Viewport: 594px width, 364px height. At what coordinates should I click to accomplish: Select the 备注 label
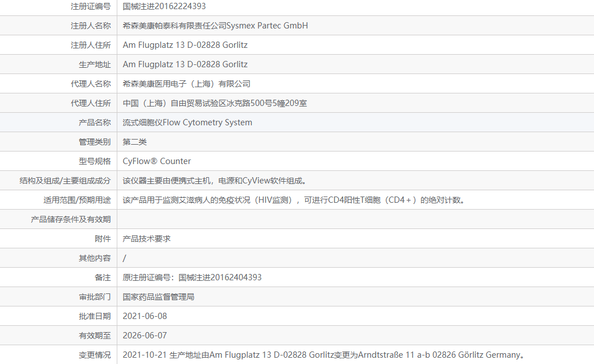point(103,277)
